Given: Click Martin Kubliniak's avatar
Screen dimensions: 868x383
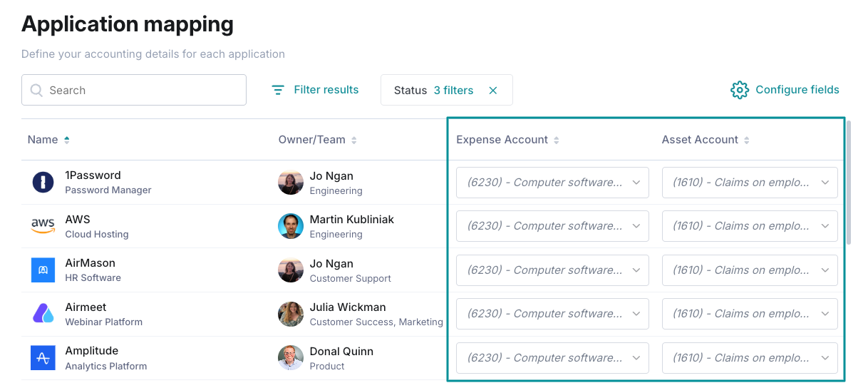Looking at the screenshot, I should point(291,226).
